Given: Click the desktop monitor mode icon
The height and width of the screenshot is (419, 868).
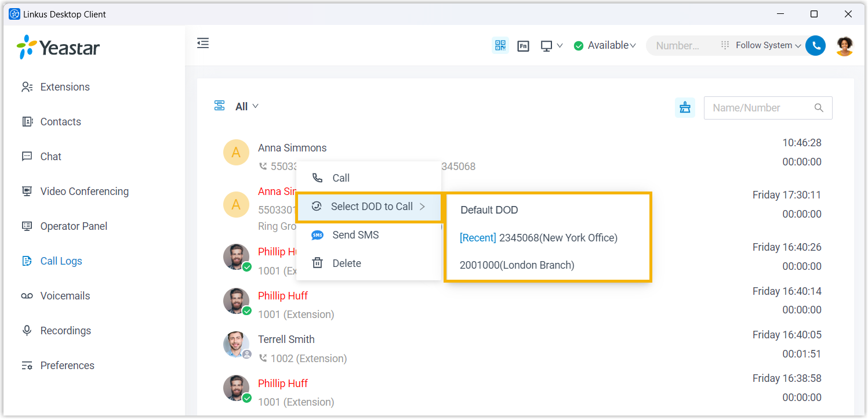Looking at the screenshot, I should coord(546,46).
